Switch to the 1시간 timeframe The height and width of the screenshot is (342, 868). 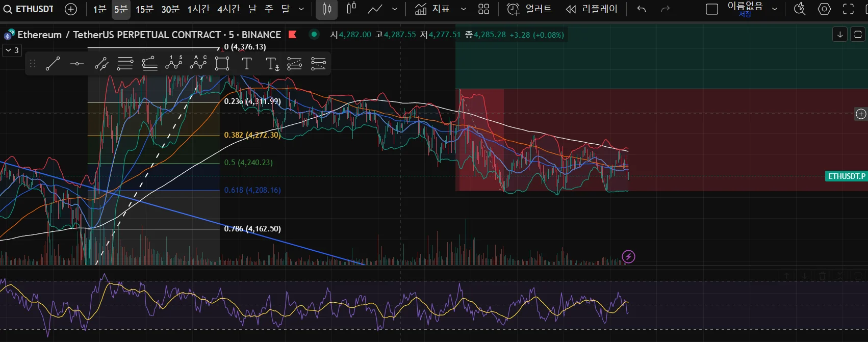click(x=198, y=9)
